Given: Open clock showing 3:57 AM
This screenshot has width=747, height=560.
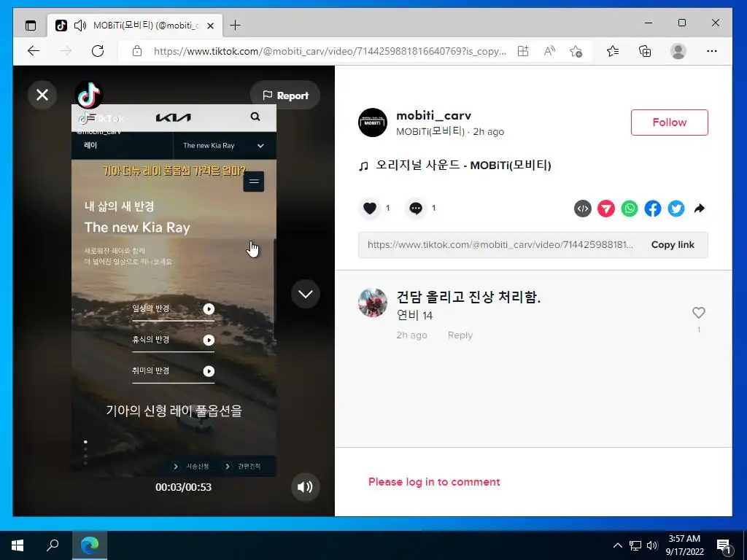Looking at the screenshot, I should point(684,545).
